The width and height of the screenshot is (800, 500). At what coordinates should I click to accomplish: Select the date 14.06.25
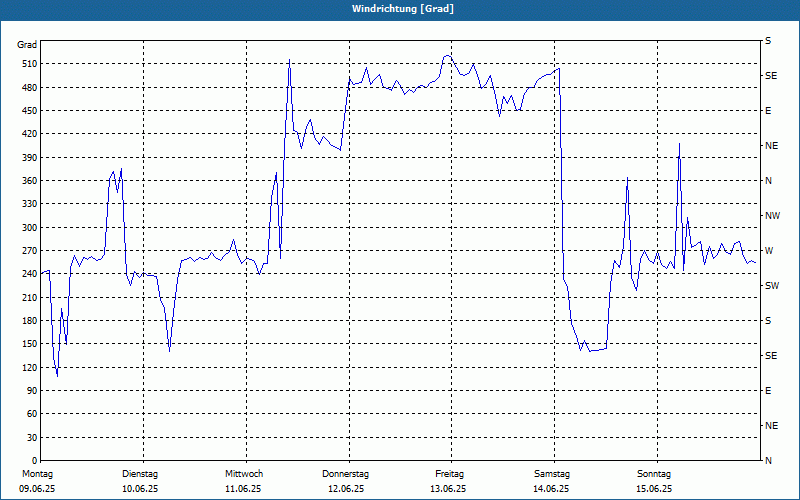click(x=551, y=489)
